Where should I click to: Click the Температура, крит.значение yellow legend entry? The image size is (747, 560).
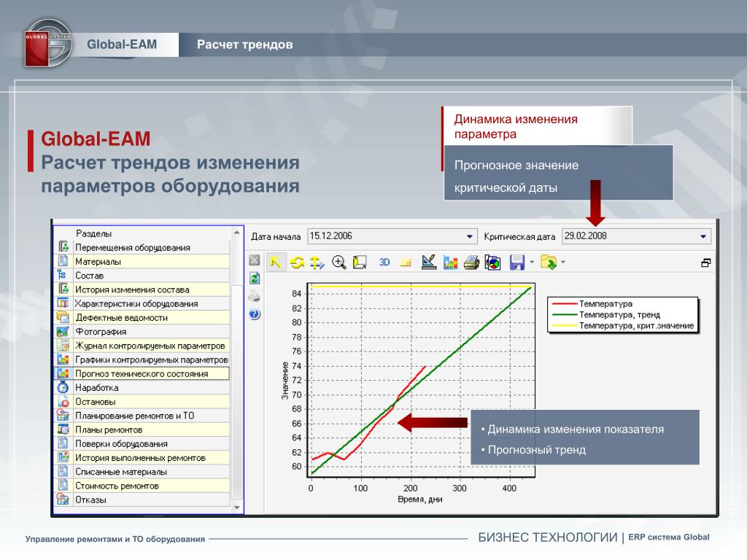[623, 326]
